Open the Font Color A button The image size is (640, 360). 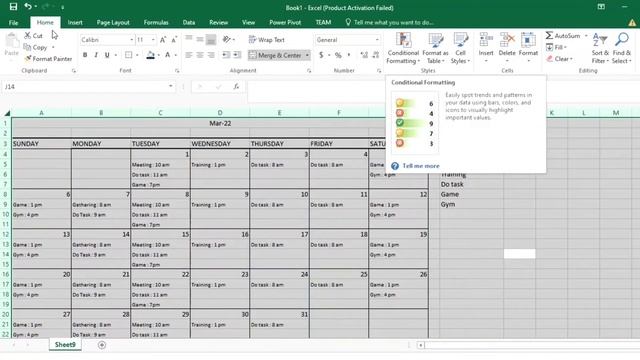(x=167, y=55)
